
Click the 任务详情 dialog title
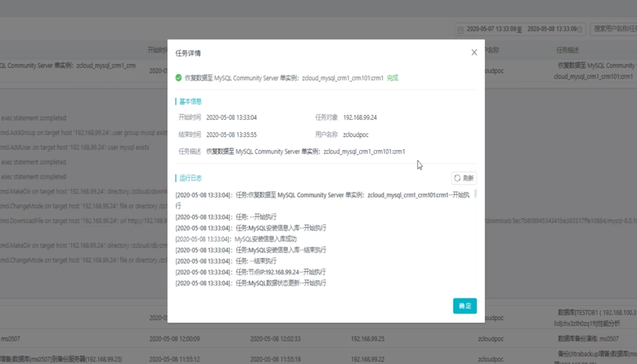coord(188,53)
